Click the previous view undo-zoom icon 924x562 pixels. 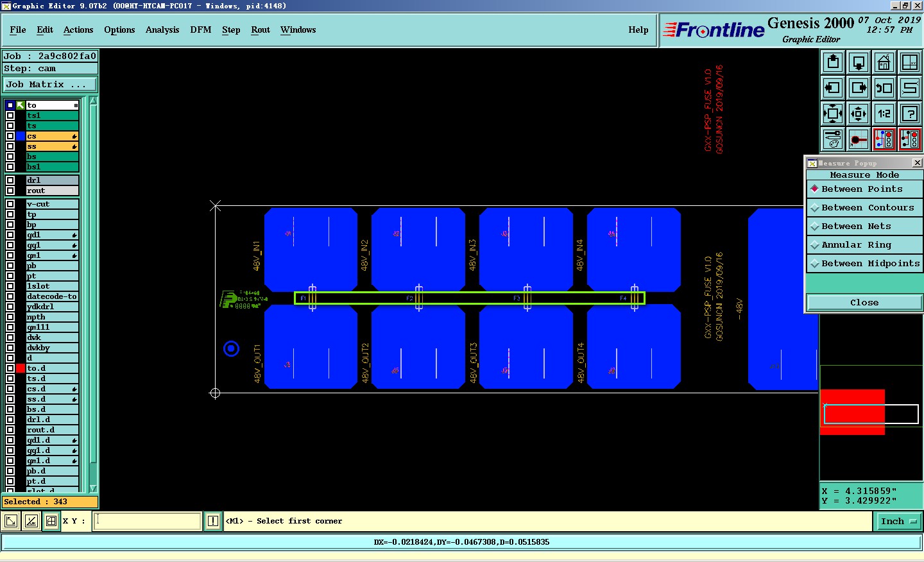(x=884, y=88)
